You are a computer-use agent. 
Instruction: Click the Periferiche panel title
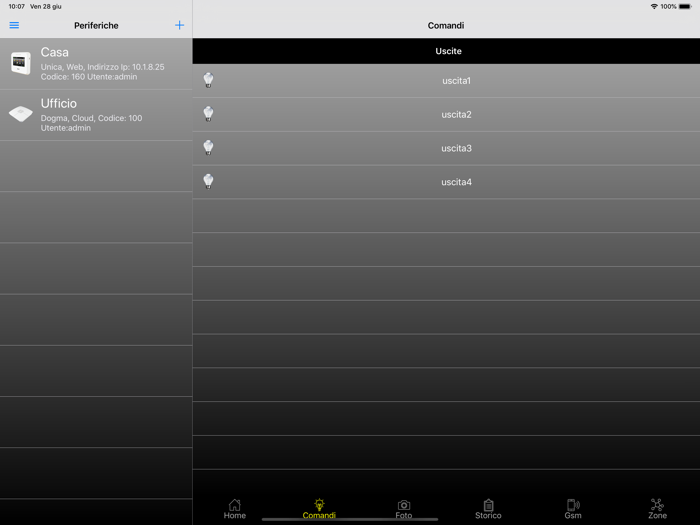(96, 25)
